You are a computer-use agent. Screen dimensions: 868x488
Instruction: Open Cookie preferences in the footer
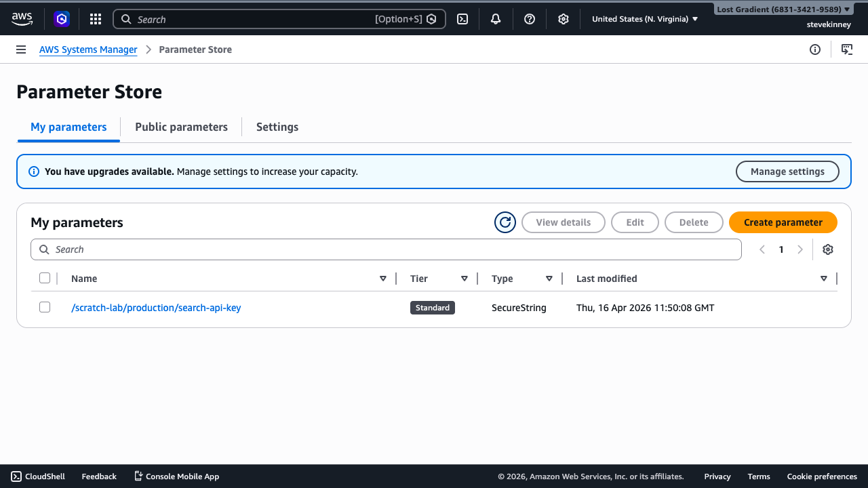pos(822,476)
